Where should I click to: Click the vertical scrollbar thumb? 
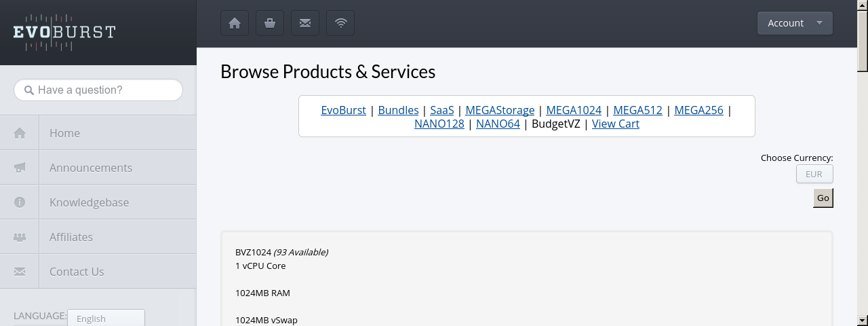(863, 40)
